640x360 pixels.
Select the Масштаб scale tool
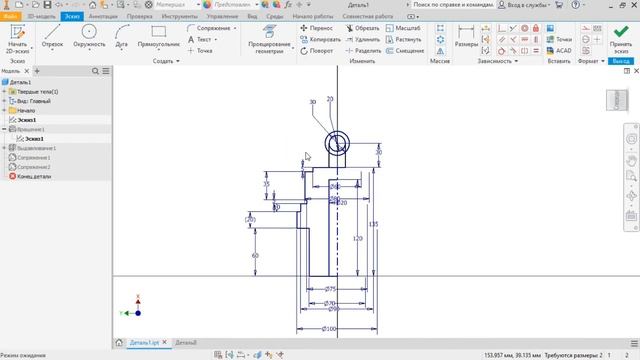(403, 28)
